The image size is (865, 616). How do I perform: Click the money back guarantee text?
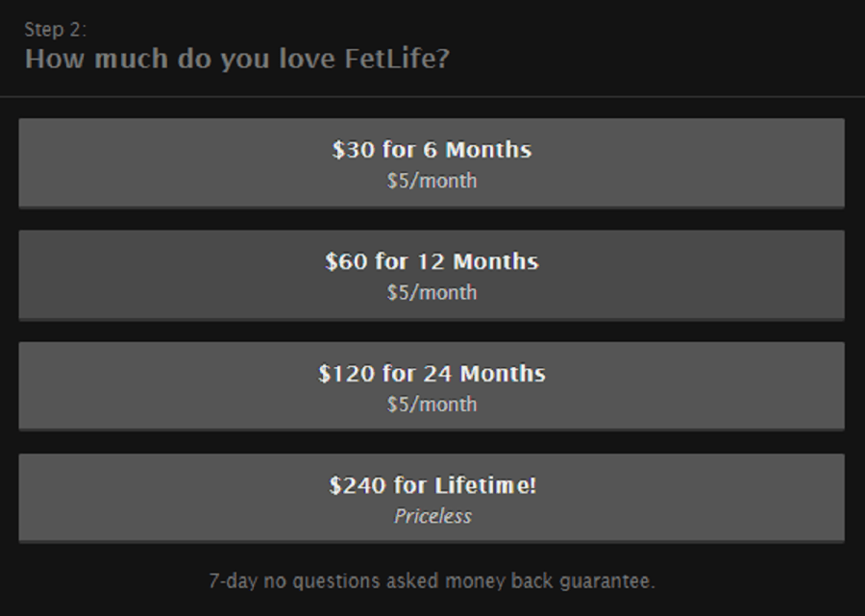click(x=432, y=580)
